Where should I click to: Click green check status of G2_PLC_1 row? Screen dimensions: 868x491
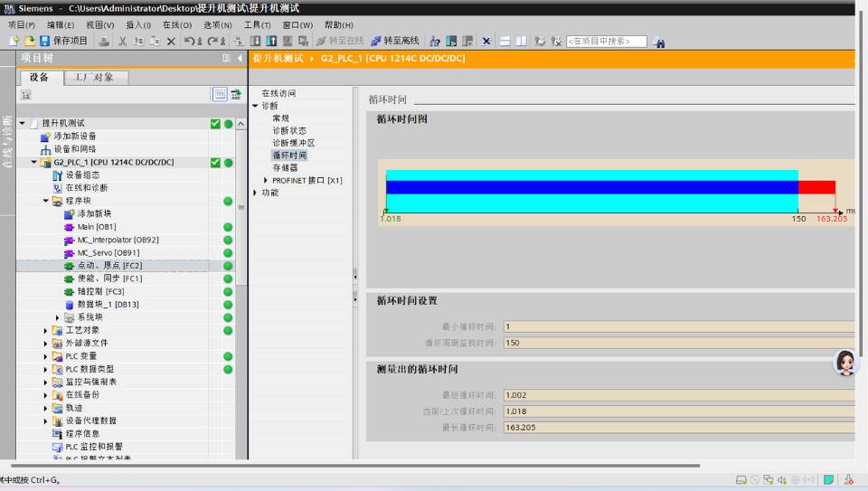click(x=215, y=163)
